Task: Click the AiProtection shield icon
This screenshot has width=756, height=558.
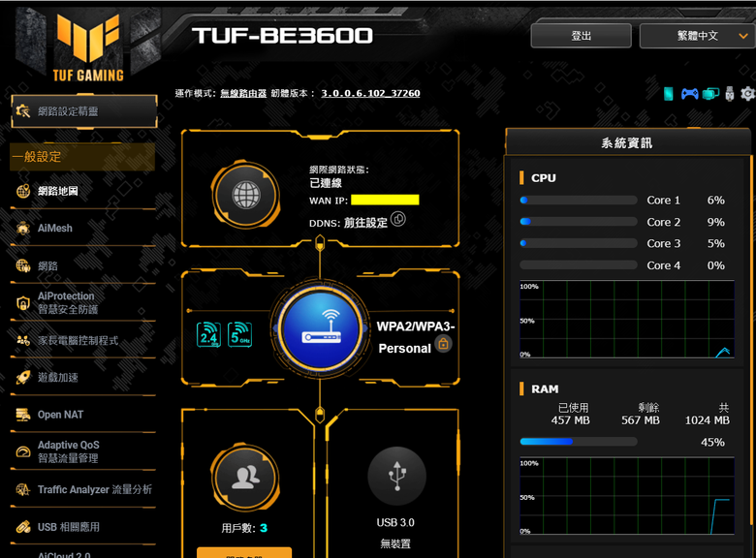Action: [x=22, y=303]
